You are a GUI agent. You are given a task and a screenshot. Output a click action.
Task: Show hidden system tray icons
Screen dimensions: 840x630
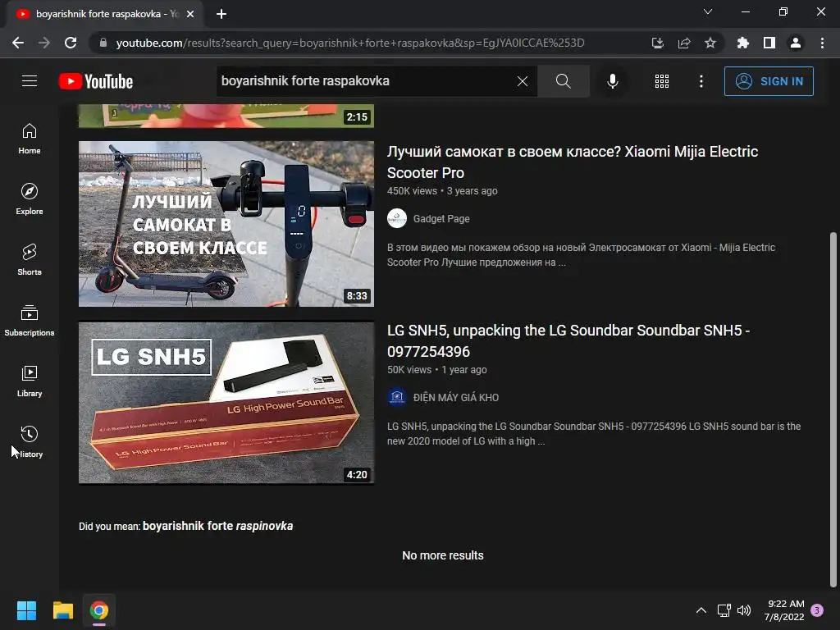pyautogui.click(x=701, y=610)
